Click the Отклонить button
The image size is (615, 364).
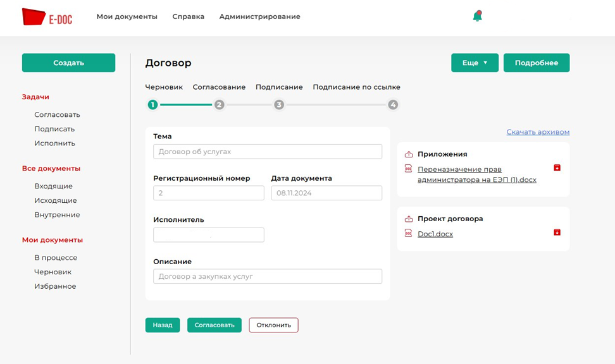click(273, 325)
